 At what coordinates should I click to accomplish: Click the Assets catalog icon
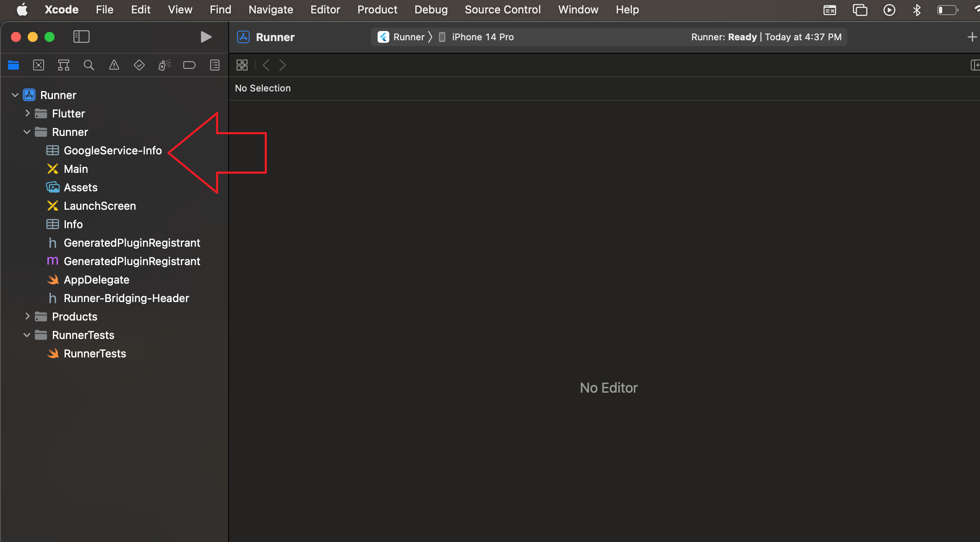tap(53, 187)
